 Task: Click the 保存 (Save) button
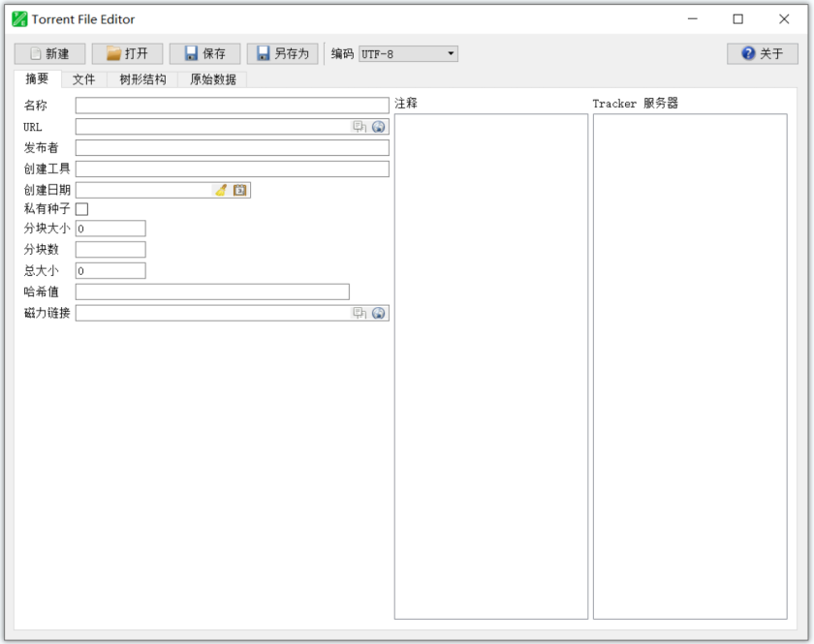click(x=204, y=53)
